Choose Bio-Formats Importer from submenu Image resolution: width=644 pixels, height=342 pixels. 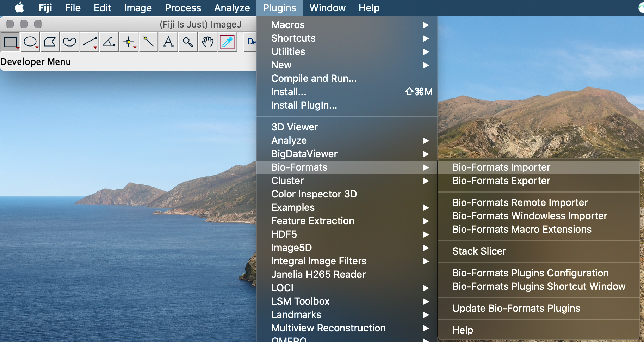click(501, 167)
